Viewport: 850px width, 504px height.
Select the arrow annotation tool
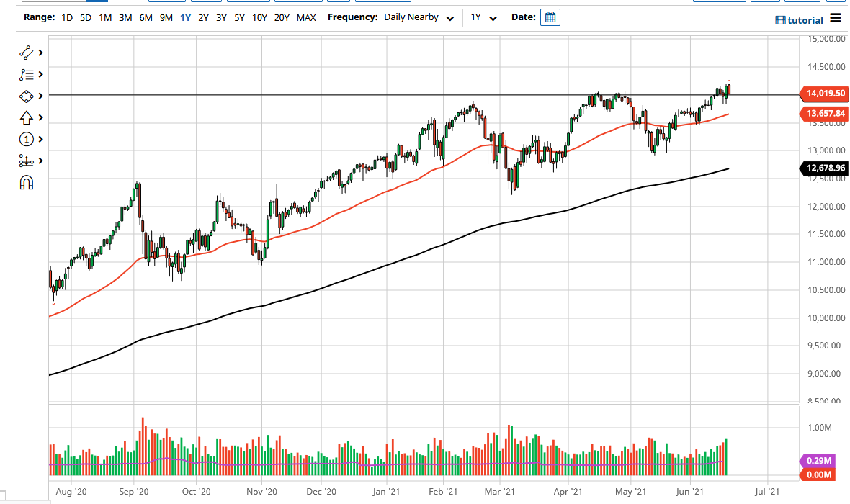27,117
